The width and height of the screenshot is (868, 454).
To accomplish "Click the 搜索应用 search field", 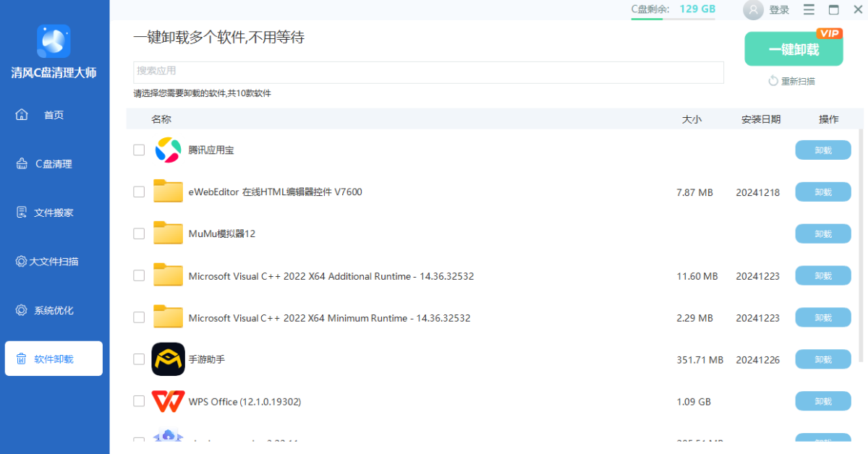I will 428,72.
